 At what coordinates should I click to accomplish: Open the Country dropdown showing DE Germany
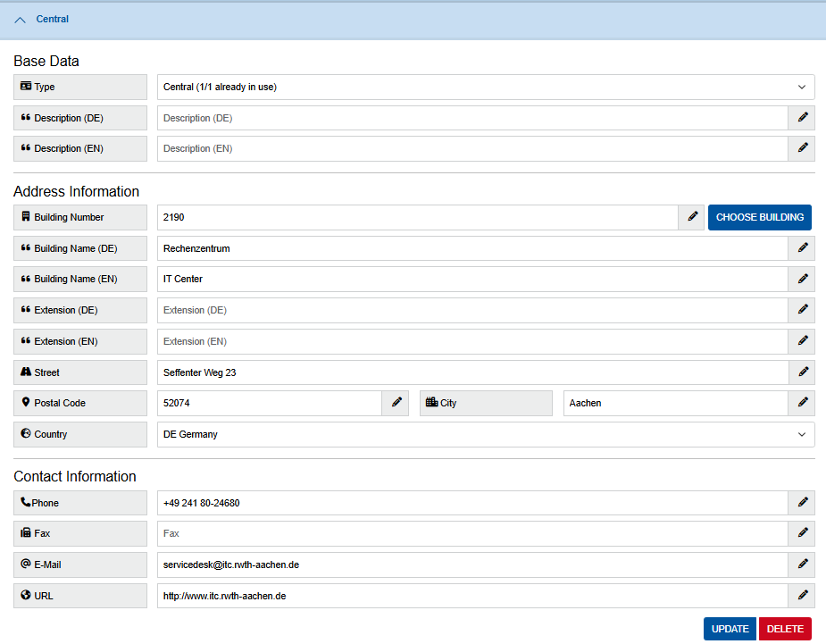tap(486, 434)
